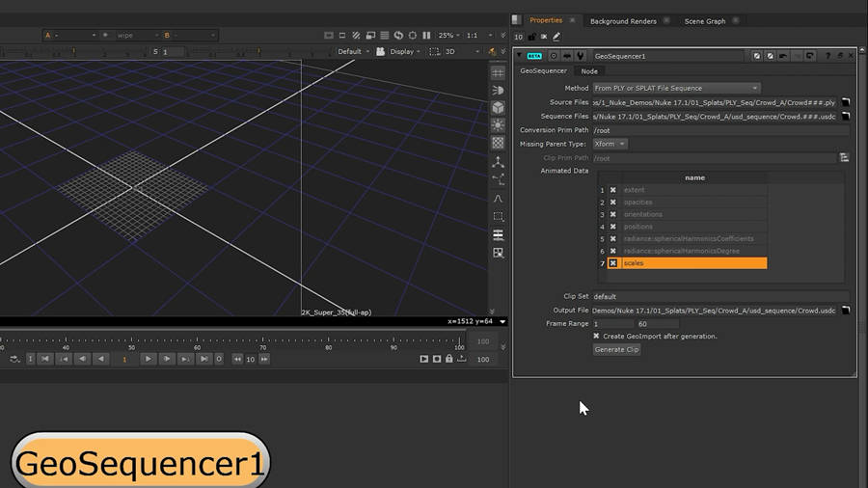
Task: Open the Node tab
Action: point(589,71)
